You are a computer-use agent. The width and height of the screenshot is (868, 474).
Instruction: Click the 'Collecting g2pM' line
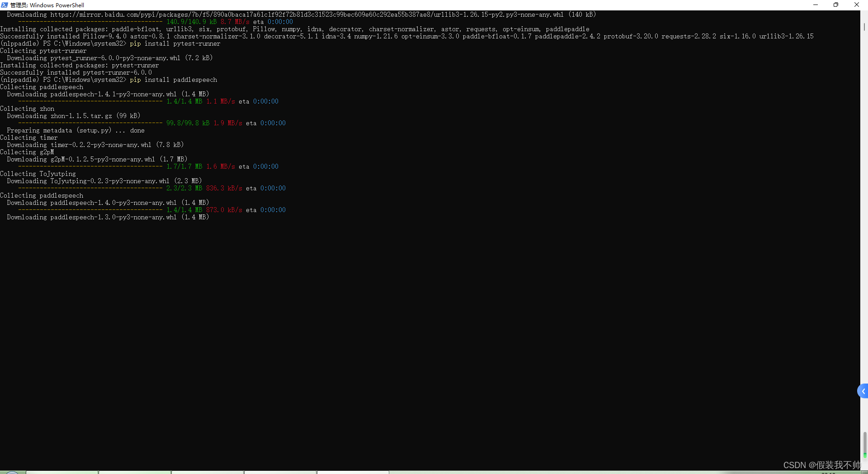coord(27,152)
